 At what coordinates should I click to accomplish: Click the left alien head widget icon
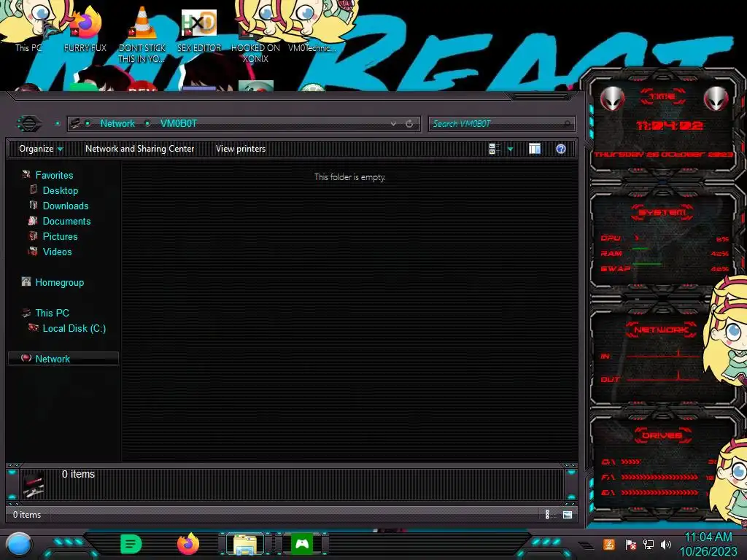(x=612, y=99)
